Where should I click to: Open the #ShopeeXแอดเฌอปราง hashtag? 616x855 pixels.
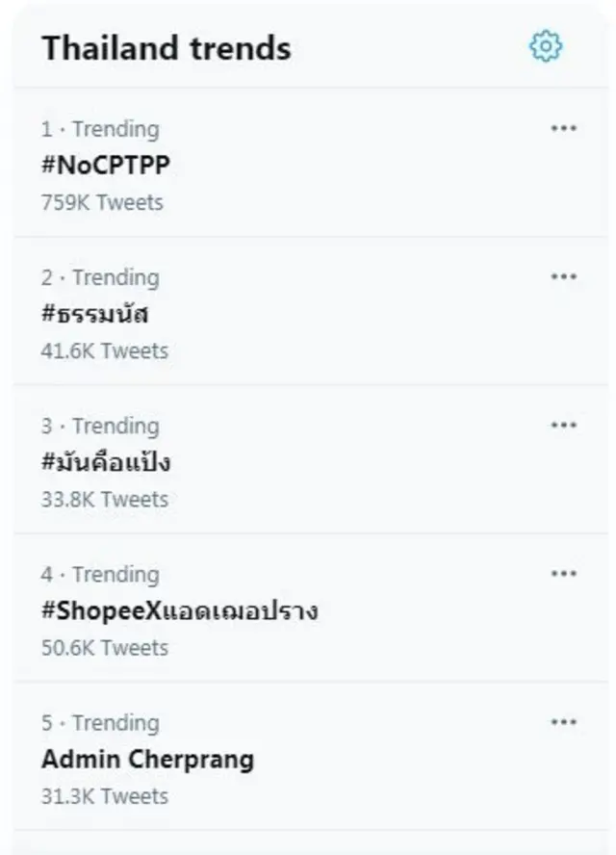(x=180, y=610)
